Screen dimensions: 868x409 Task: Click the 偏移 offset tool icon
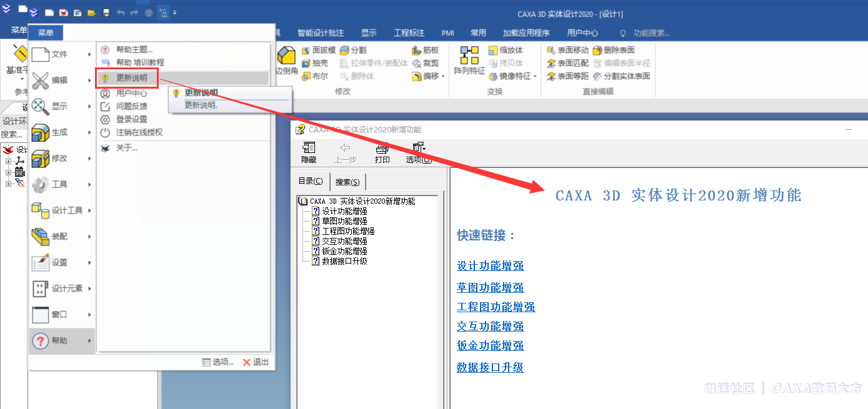(417, 76)
